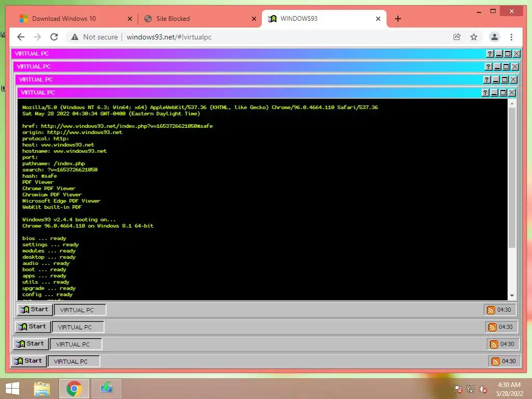Open help on the frontmost VIRTUAL PC window

[x=485, y=92]
